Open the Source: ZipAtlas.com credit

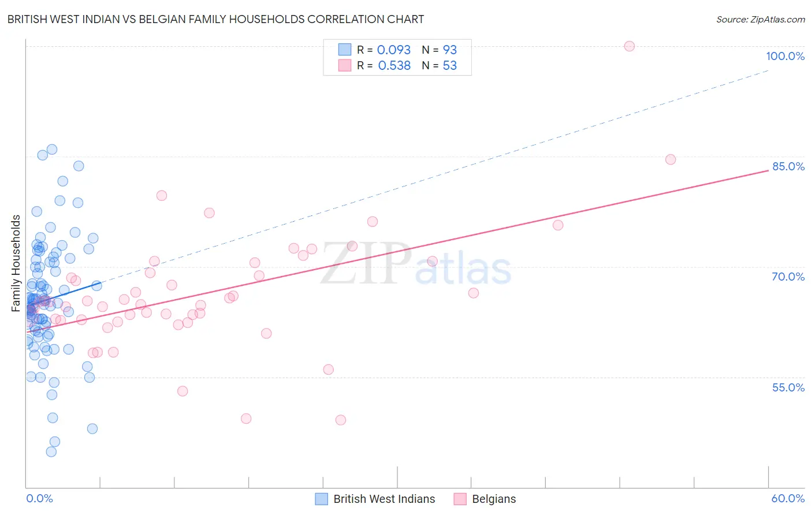[x=760, y=19]
